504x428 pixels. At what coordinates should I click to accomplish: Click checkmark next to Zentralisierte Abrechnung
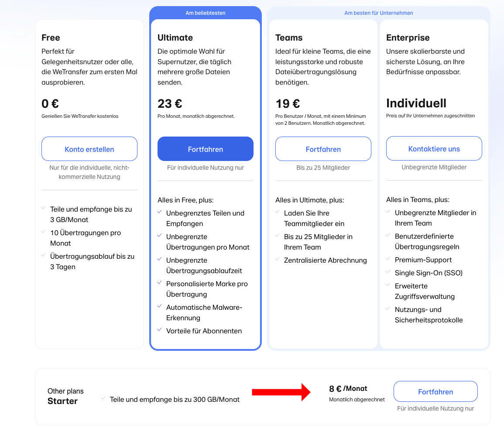point(277,259)
